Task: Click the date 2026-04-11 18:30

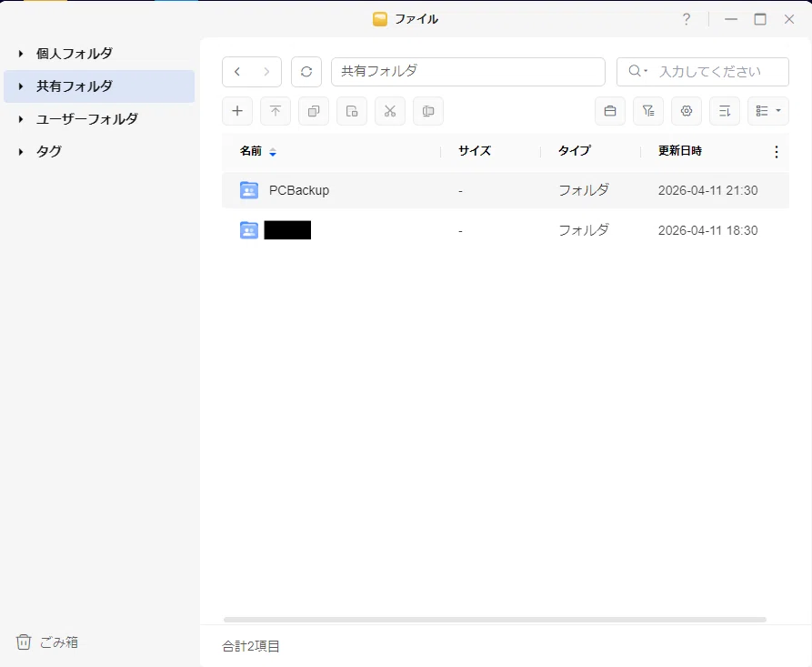Action: 708,230
